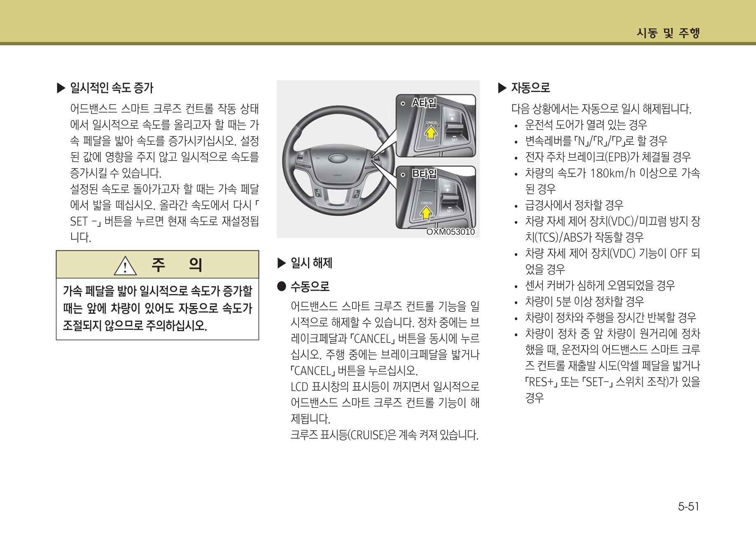This screenshot has height=539, width=756.
Task: Click the yellow arrow in A타입 inset
Action: tap(430, 133)
